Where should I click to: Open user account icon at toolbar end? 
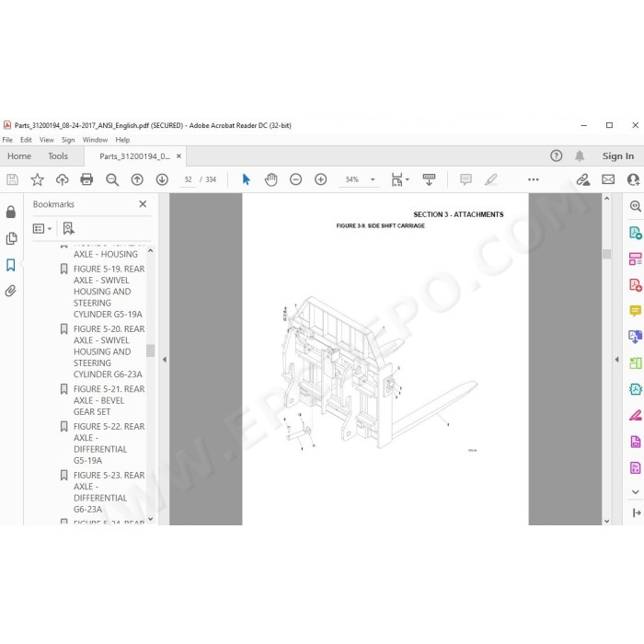click(633, 179)
